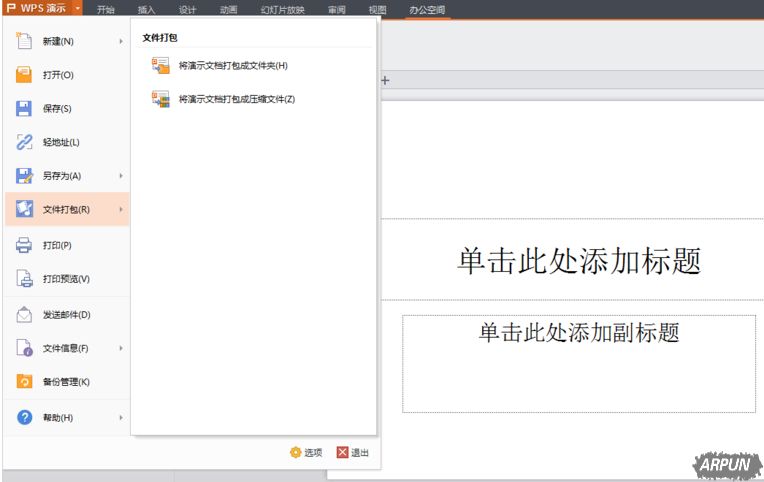Viewport: 764px width, 482px height.
Task: Choose the 发送邮件(D) menu entry
Action: pyautogui.click(x=67, y=314)
